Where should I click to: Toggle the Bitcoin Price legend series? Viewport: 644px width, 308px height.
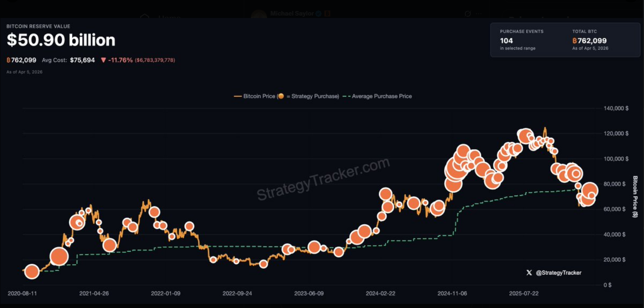pos(259,97)
